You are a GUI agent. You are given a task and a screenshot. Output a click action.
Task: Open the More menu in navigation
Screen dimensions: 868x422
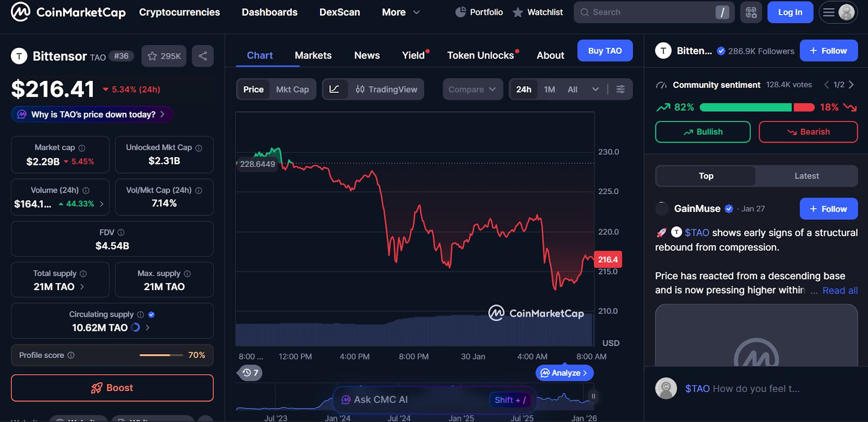400,12
